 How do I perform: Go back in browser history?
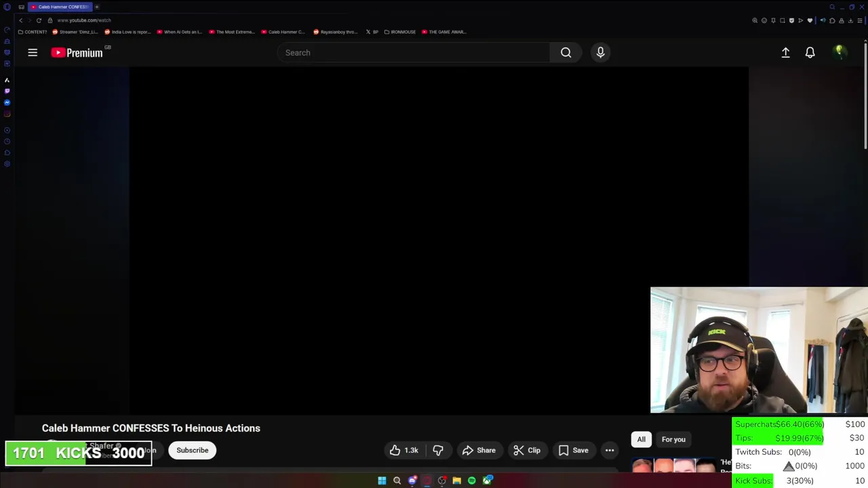20,20
